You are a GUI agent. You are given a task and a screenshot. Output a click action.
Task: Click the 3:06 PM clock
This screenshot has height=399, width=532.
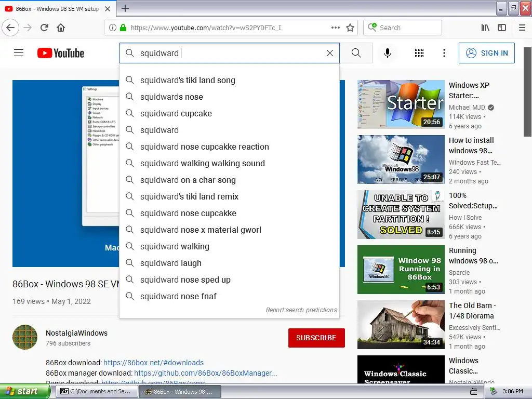513,391
